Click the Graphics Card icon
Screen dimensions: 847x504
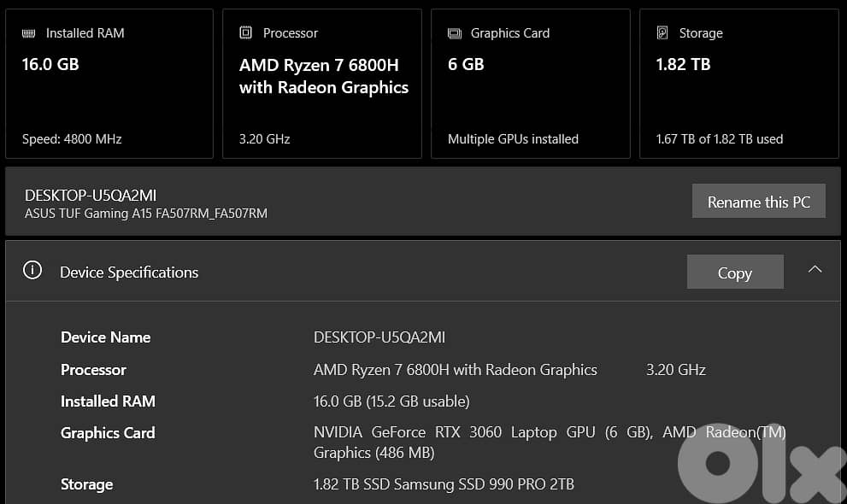click(x=453, y=32)
